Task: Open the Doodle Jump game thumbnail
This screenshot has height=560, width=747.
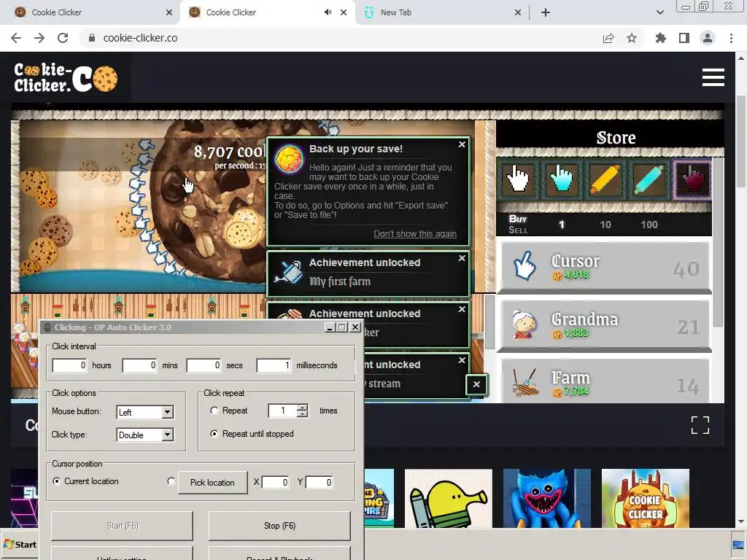Action: point(449,499)
